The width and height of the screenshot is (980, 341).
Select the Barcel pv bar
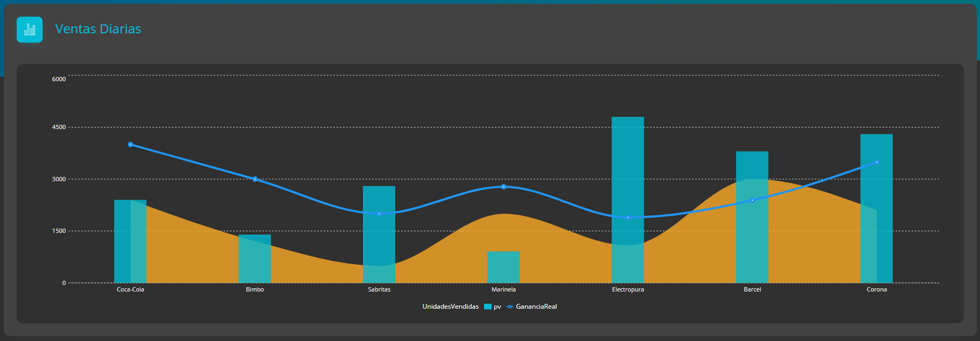(x=752, y=217)
